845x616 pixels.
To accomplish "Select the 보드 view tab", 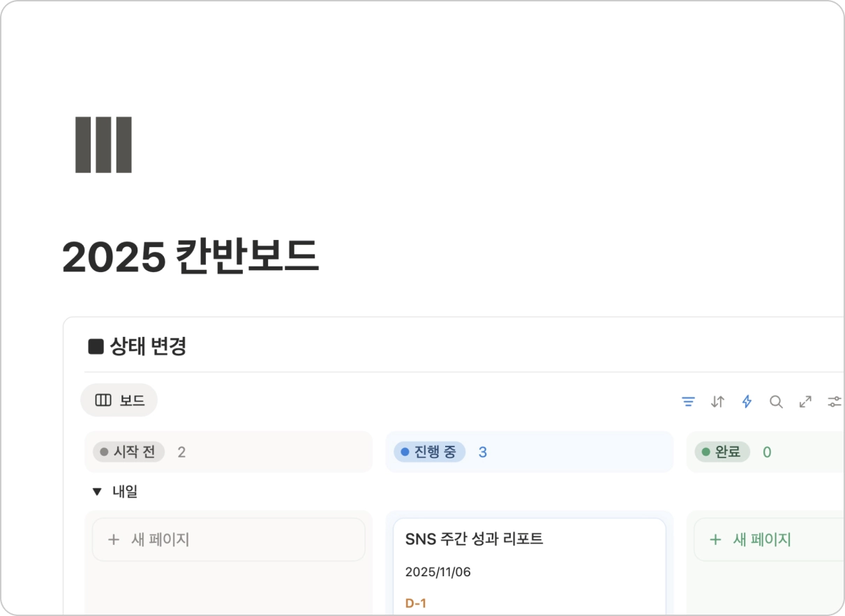I will [x=119, y=400].
